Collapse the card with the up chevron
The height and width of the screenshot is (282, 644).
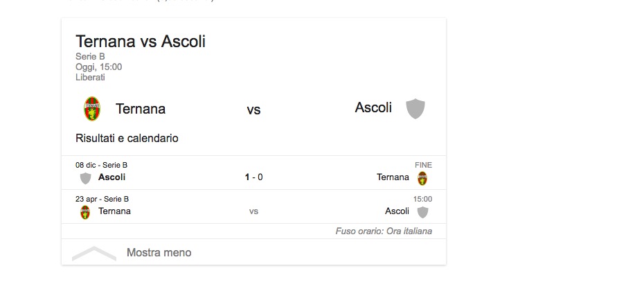(x=94, y=253)
